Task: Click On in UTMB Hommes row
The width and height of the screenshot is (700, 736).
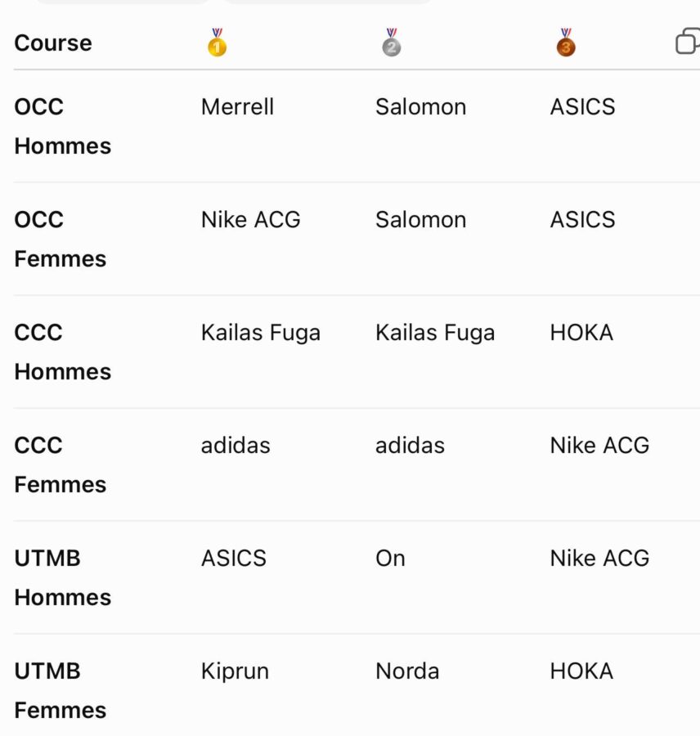Action: (x=390, y=559)
